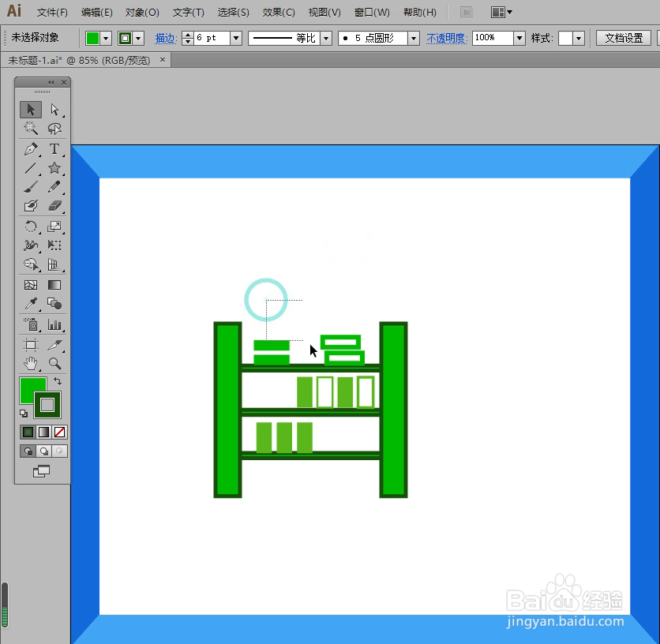Open the 帮助(H) menu
The width and height of the screenshot is (660, 644).
(x=420, y=12)
